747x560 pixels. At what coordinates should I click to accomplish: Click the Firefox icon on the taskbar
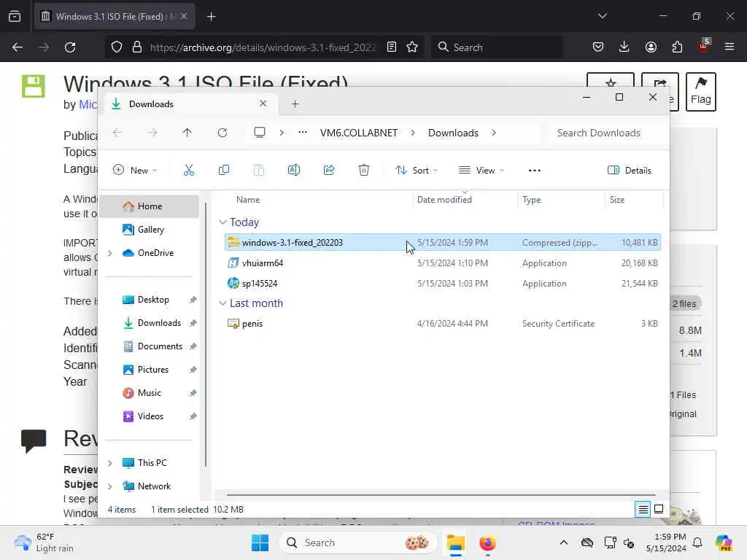487,542
